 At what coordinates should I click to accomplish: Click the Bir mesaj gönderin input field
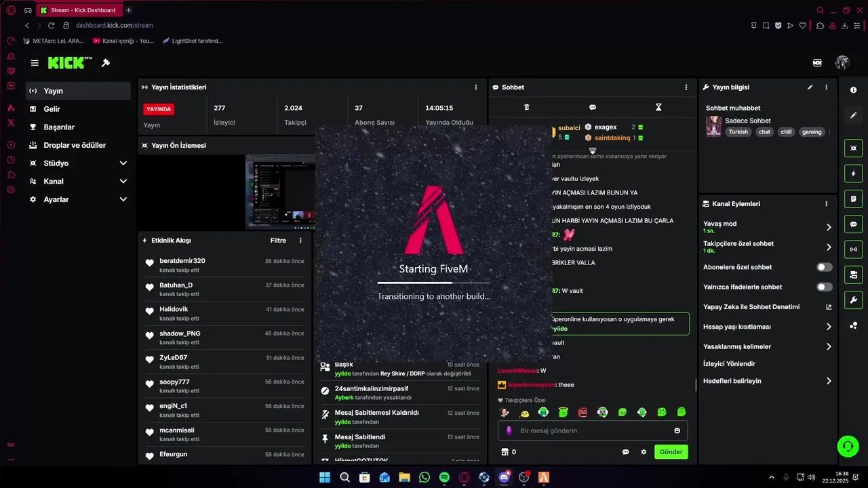click(593, 430)
